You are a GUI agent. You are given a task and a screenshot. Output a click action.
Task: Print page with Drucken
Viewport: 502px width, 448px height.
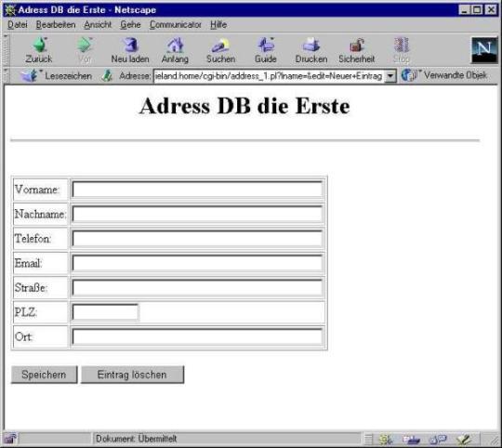(311, 50)
